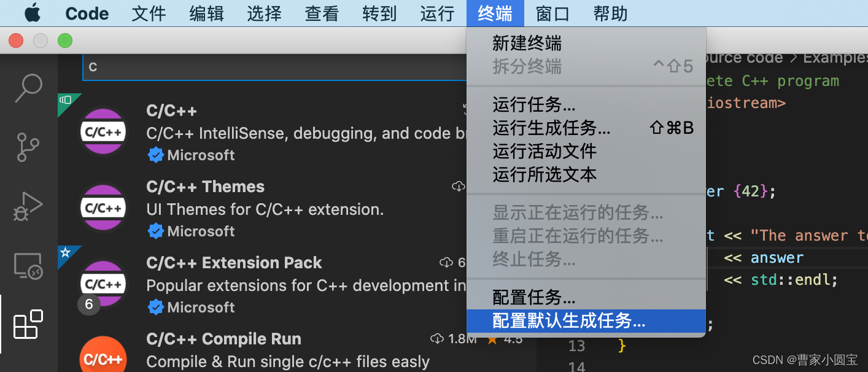The height and width of the screenshot is (372, 868).
Task: Click the pack count badge 6
Action: point(89,304)
